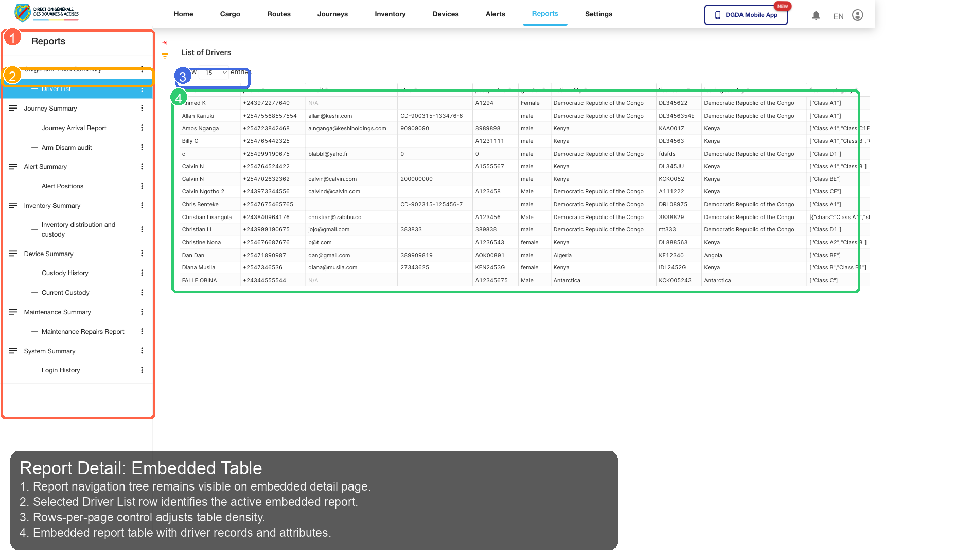Open the notifications bell
Viewport: 972px width, 560px height.
tap(816, 15)
